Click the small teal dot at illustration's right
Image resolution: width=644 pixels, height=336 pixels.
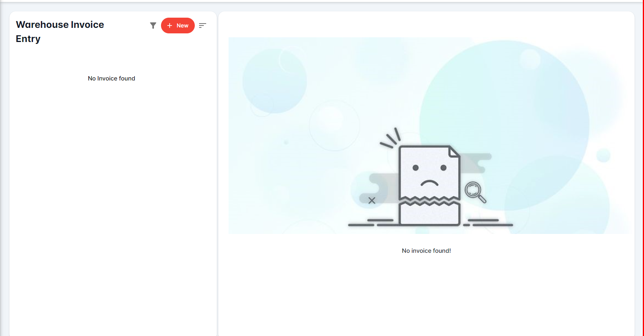(603, 155)
